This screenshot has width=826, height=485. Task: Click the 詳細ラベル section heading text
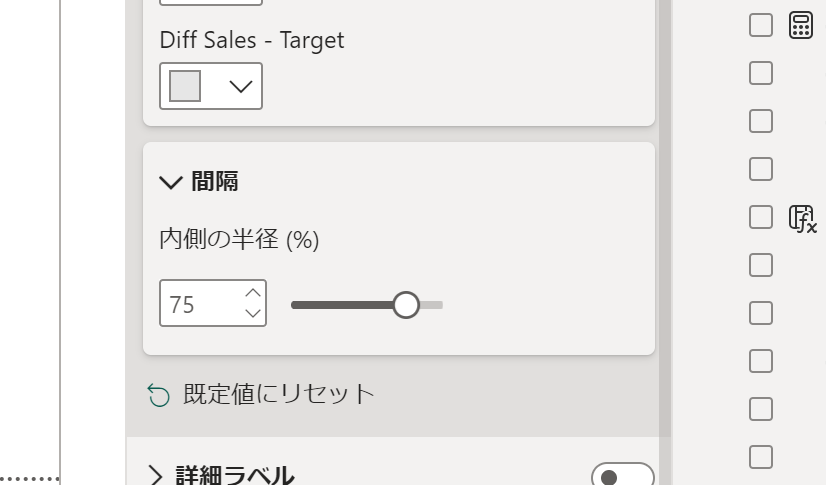click(x=234, y=475)
